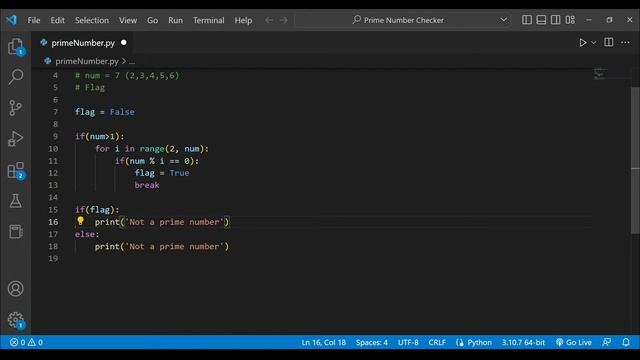Open the Run menu
Screen dimensions: 640x360
(x=176, y=20)
